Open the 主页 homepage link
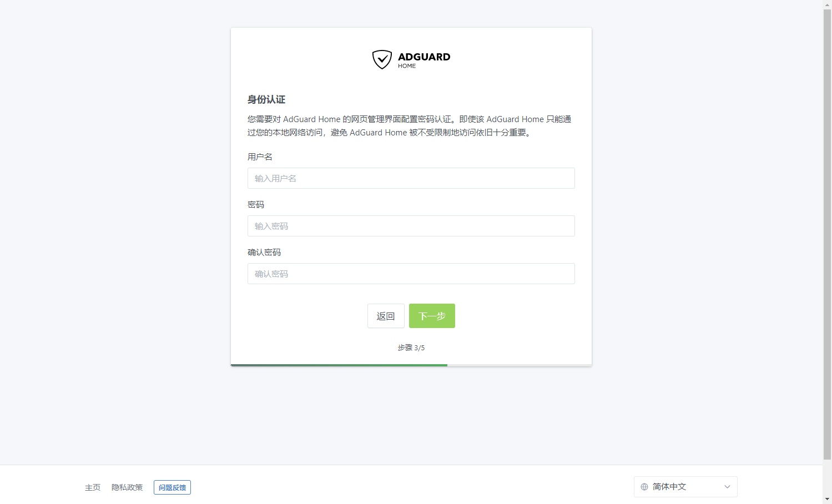The height and width of the screenshot is (504, 832). [93, 487]
